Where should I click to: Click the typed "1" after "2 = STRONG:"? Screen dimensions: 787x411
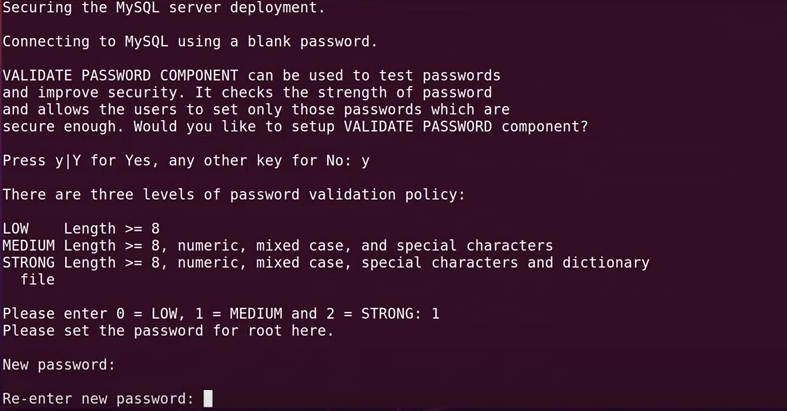point(434,314)
